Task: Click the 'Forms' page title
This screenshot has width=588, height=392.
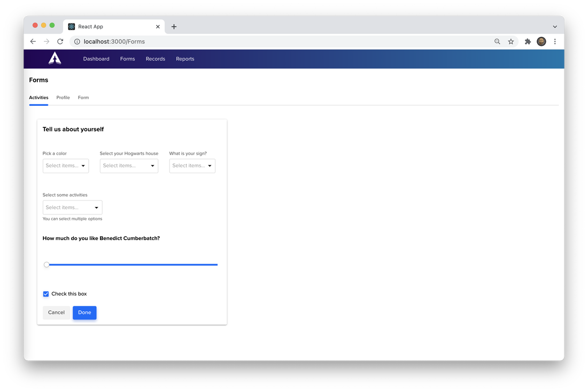Action: pos(38,80)
